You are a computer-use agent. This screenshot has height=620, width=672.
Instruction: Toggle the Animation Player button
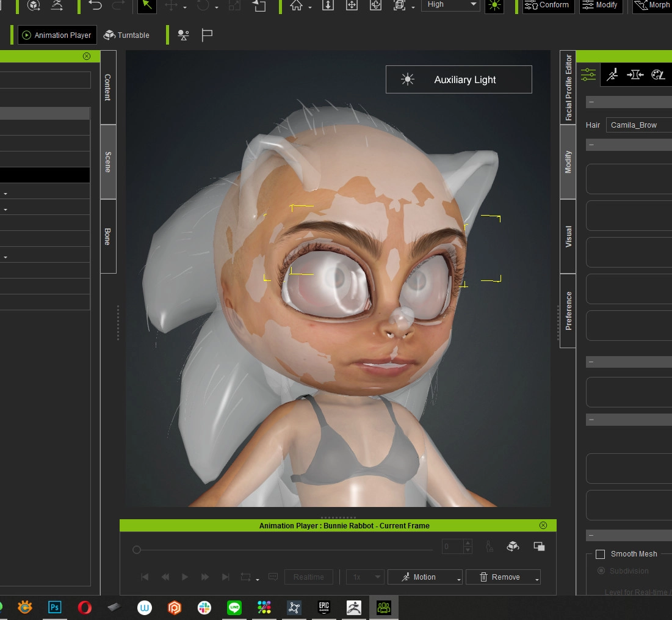click(x=57, y=35)
